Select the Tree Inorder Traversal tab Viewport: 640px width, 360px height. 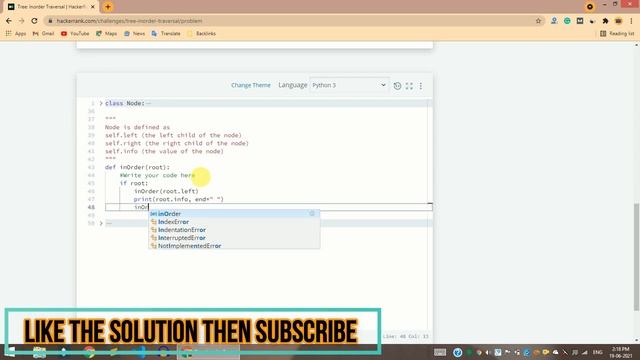(51, 7)
